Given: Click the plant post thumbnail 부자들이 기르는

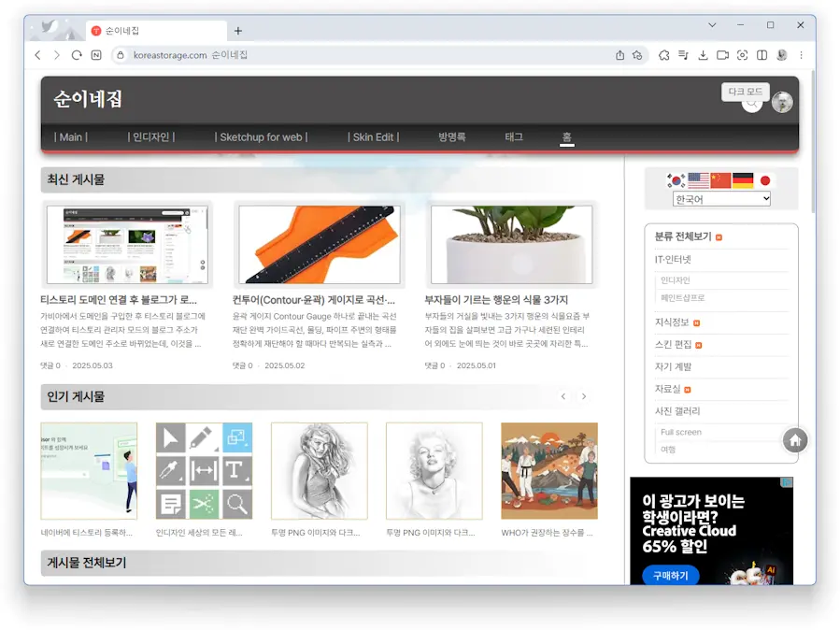Looking at the screenshot, I should coord(512,244).
